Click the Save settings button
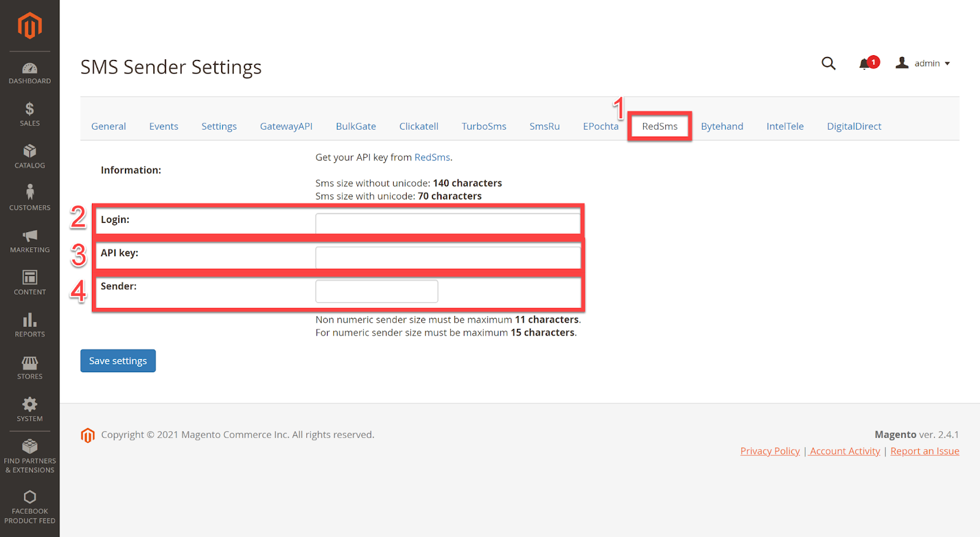 [118, 361]
